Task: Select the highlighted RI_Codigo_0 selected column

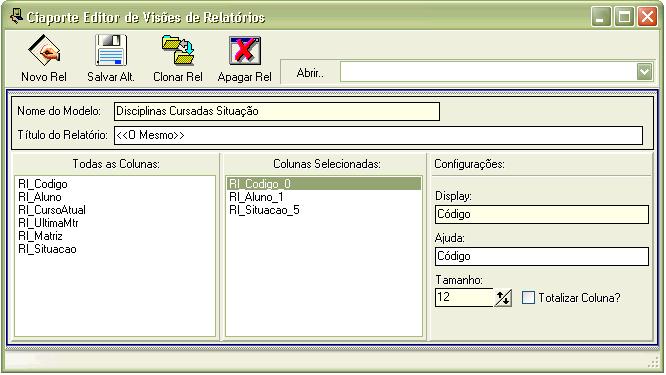Action: (x=324, y=184)
